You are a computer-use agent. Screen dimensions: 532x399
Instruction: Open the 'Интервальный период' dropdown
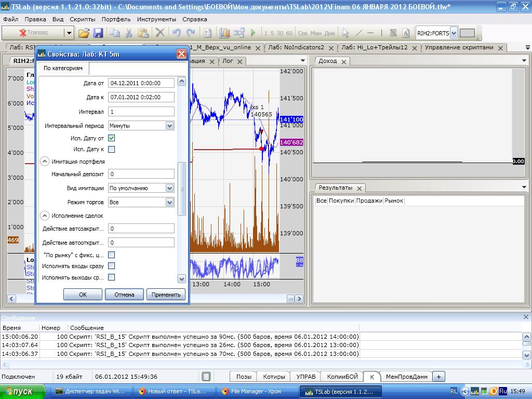pyautogui.click(x=169, y=126)
